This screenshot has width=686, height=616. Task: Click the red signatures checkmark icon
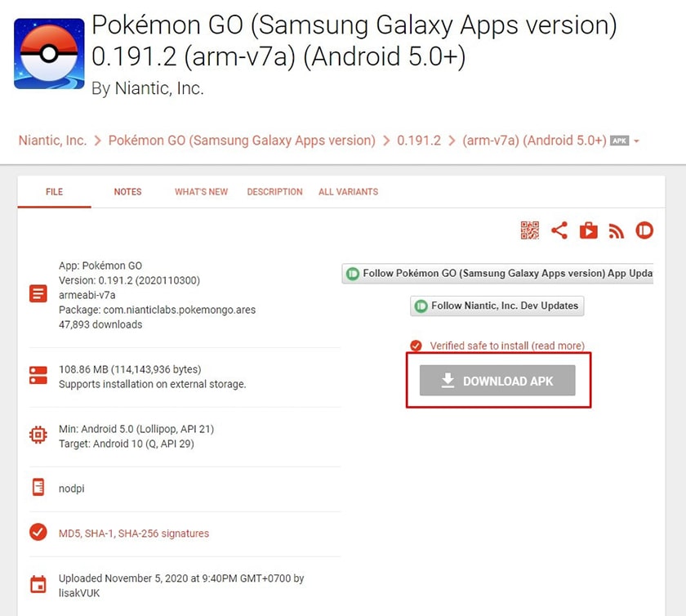coord(38,532)
